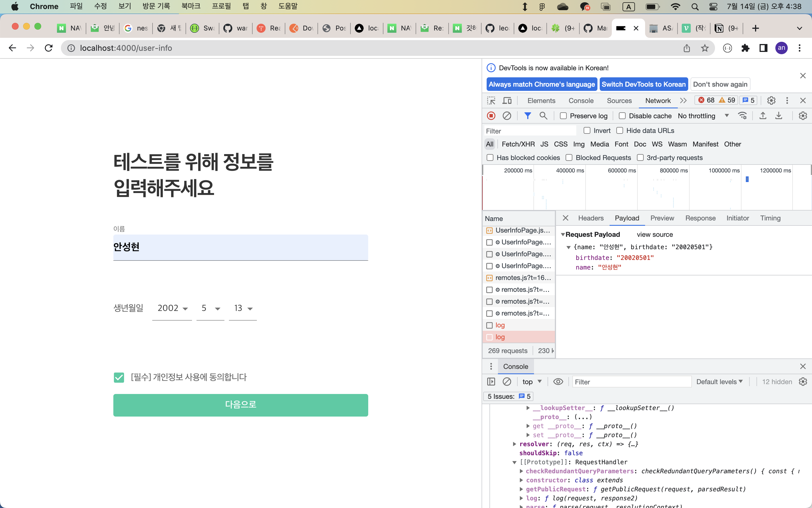Viewport: 812px width, 508px height.
Task: Open birth day dropdown 13
Action: point(243,308)
